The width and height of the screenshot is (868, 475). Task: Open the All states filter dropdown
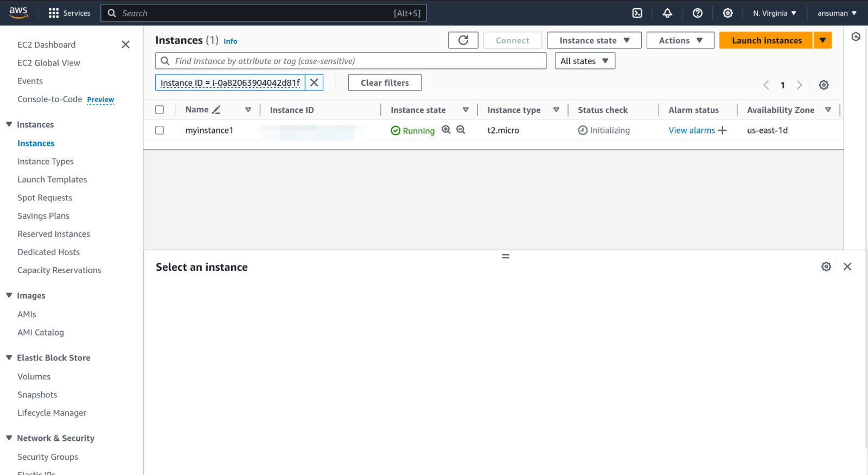(585, 61)
